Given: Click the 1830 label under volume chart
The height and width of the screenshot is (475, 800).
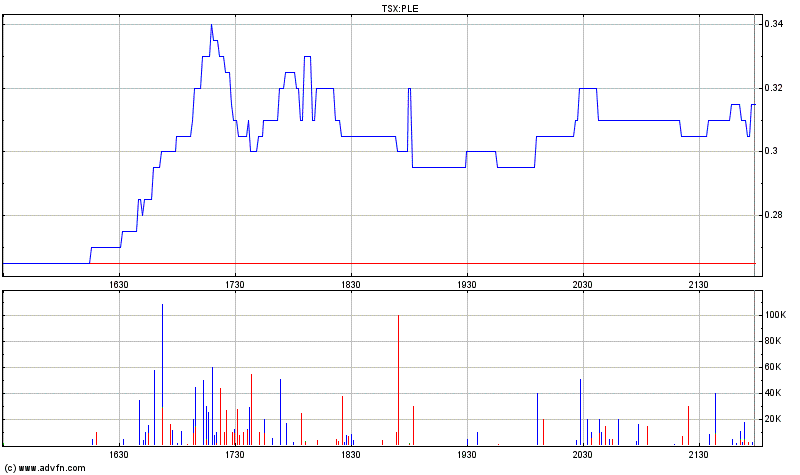Looking at the screenshot, I should (x=351, y=455).
